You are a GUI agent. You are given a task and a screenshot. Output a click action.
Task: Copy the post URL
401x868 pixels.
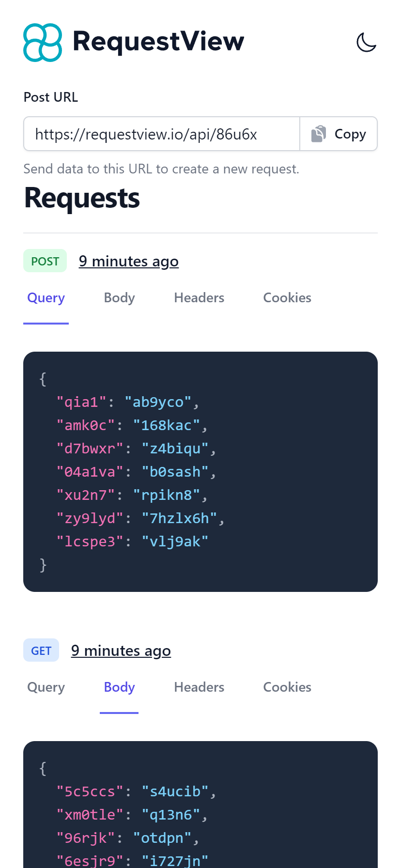339,134
